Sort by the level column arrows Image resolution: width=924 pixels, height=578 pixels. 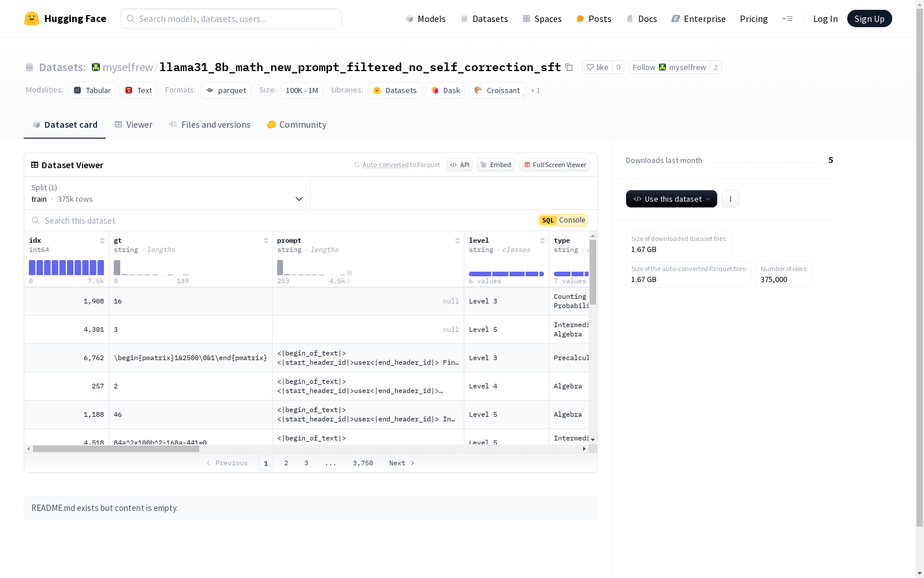(542, 240)
